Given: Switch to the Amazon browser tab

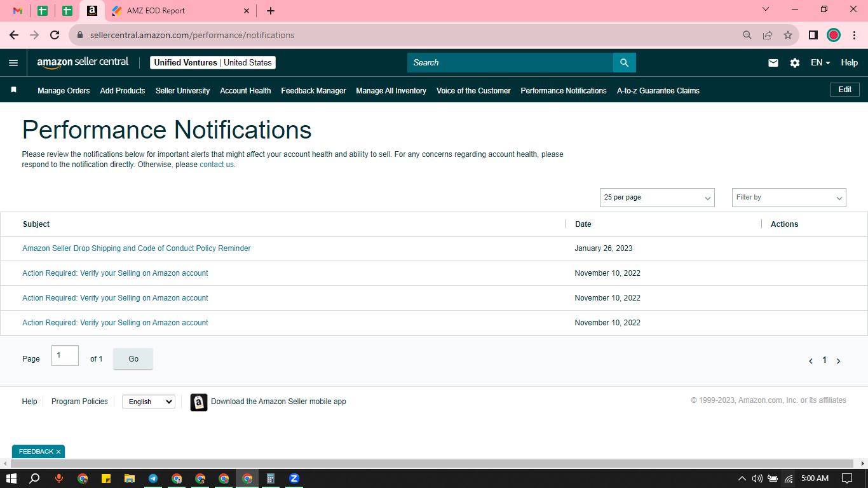Looking at the screenshot, I should point(92,11).
